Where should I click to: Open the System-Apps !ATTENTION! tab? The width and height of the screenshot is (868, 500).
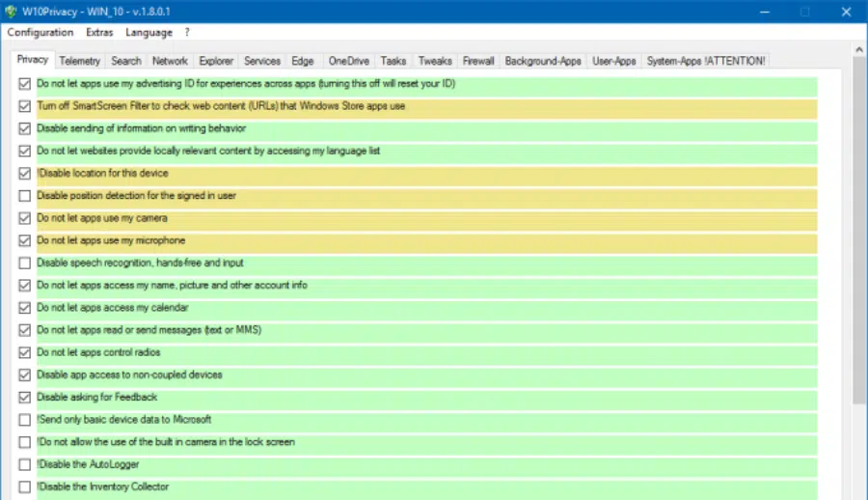[706, 61]
